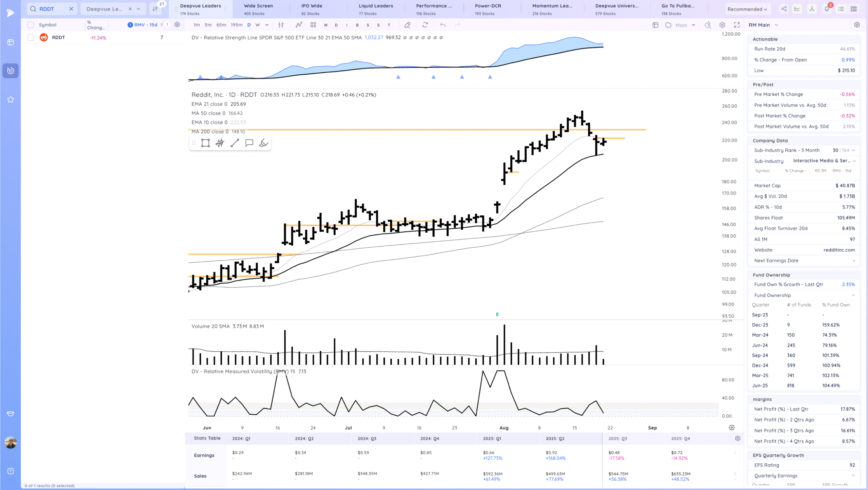Open the redditinc.com website link
The width and height of the screenshot is (868, 490).
click(x=839, y=250)
